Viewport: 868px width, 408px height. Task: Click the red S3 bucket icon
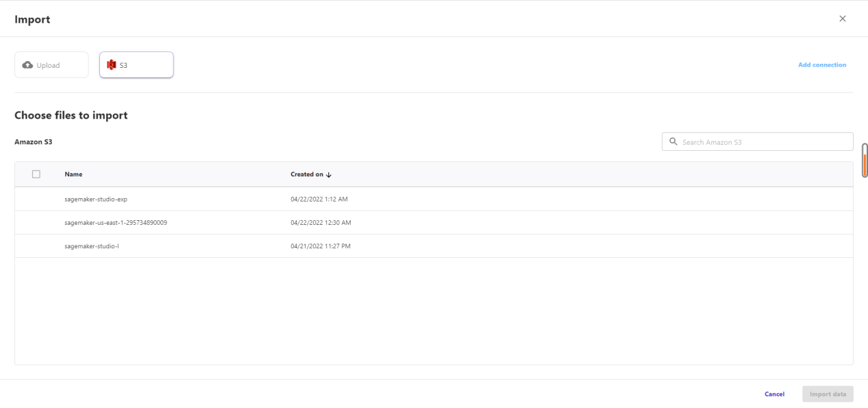click(x=112, y=65)
